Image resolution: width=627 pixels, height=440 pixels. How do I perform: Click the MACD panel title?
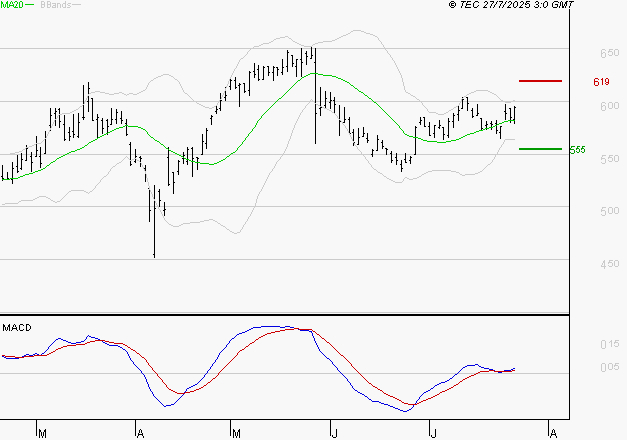(17, 328)
